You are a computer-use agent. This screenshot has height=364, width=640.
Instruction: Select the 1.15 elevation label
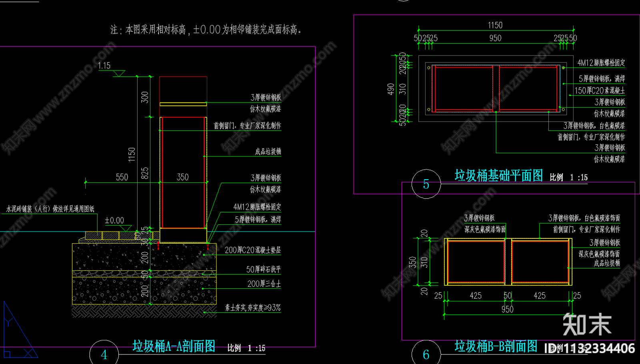coord(104,66)
